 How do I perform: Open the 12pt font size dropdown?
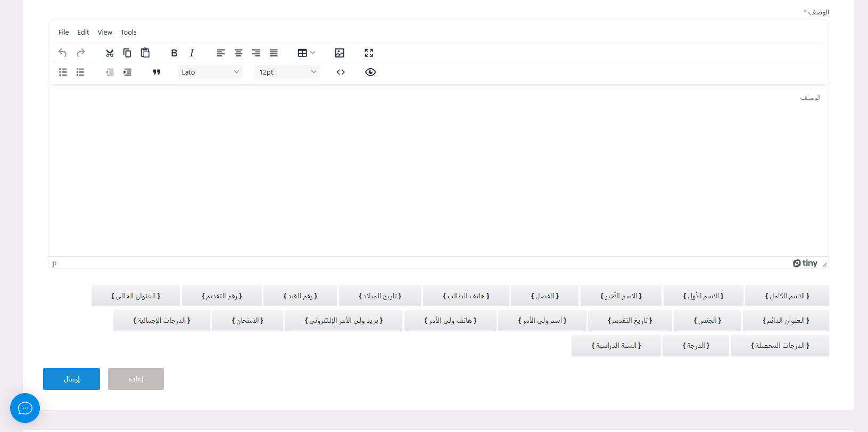coord(287,72)
